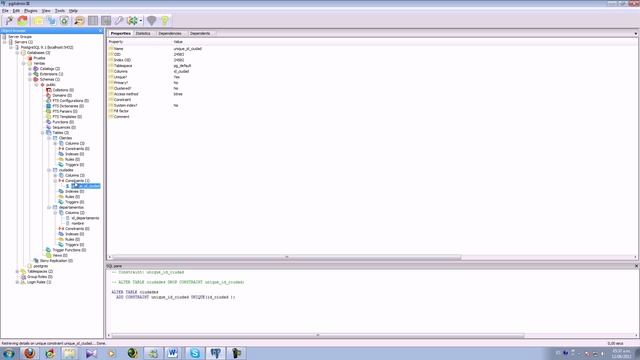
Task: Open the SQL query tool icon
Action: 79,20
